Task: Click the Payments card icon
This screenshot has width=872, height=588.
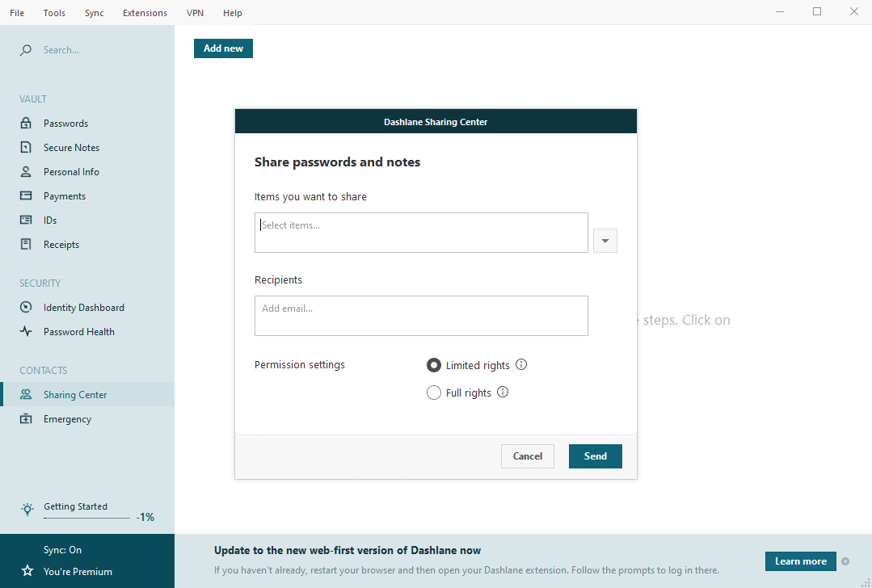Action: pos(27,196)
